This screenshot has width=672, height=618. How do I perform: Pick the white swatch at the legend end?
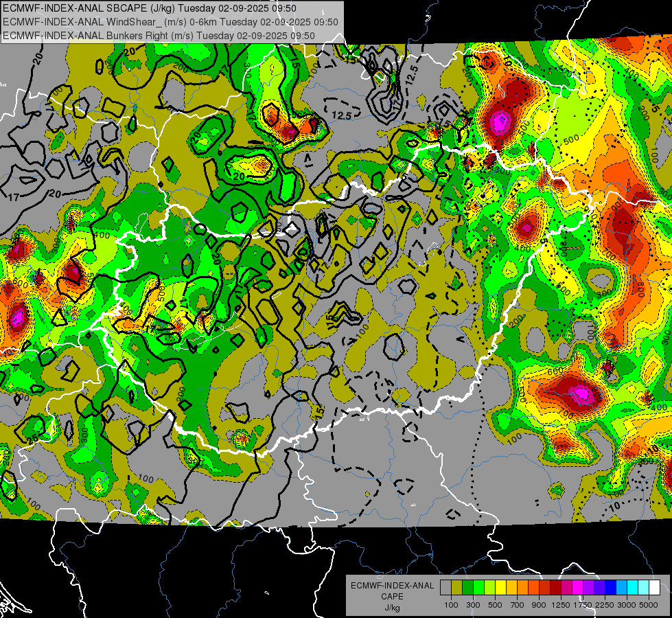pos(654,587)
